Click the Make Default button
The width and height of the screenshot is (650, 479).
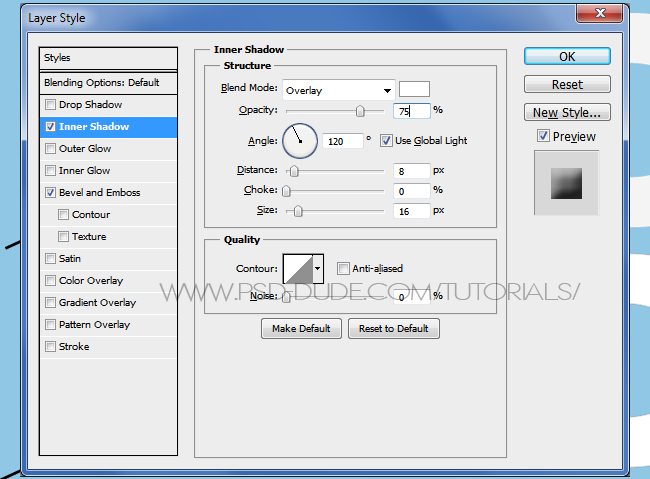(301, 328)
